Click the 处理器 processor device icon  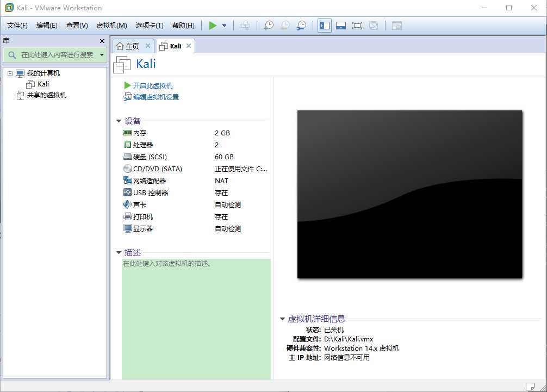point(128,145)
